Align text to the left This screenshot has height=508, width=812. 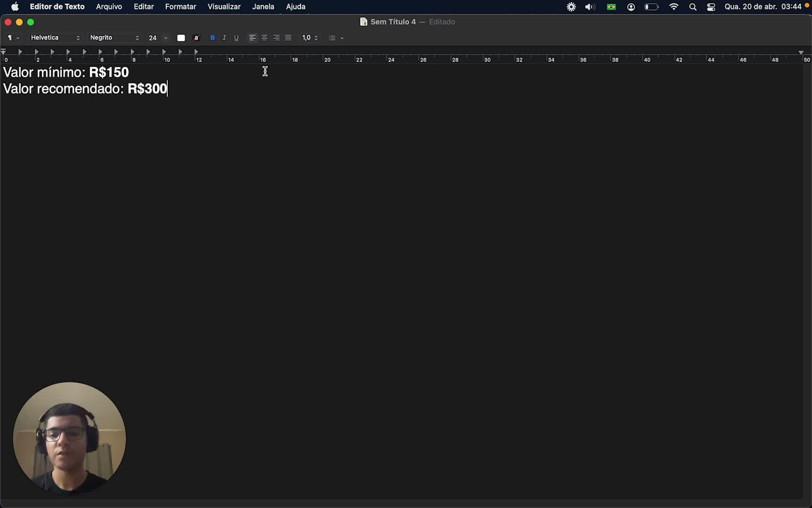click(252, 38)
